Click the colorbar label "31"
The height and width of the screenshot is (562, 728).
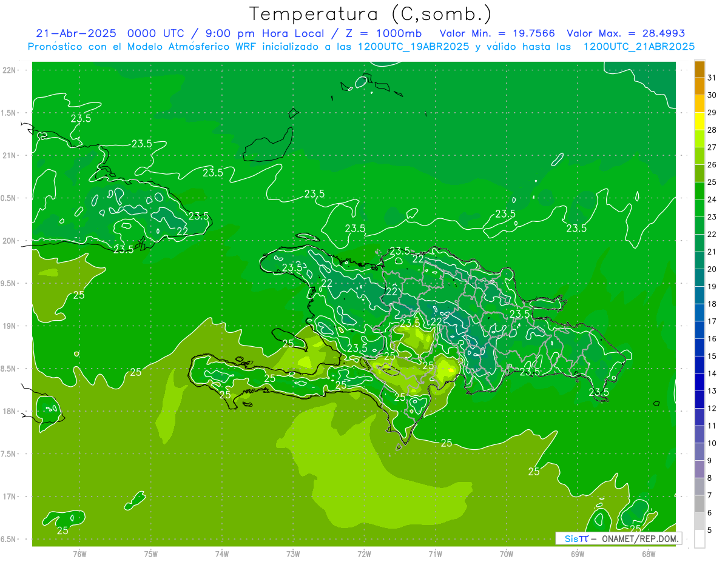(712, 78)
